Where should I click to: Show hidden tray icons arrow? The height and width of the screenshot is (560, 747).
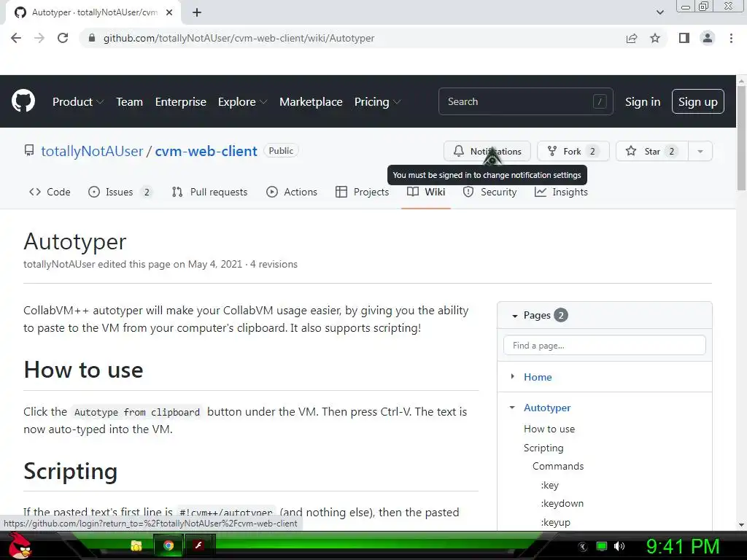[582, 547]
